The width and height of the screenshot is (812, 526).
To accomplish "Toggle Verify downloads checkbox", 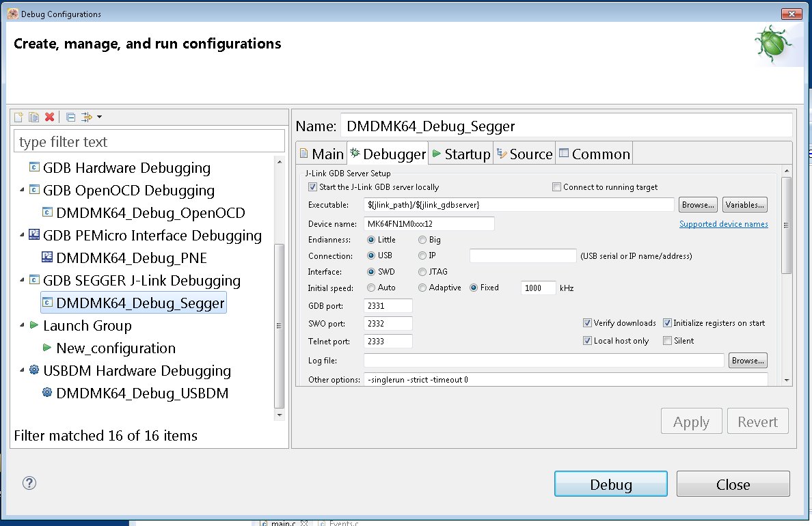I will coord(587,323).
